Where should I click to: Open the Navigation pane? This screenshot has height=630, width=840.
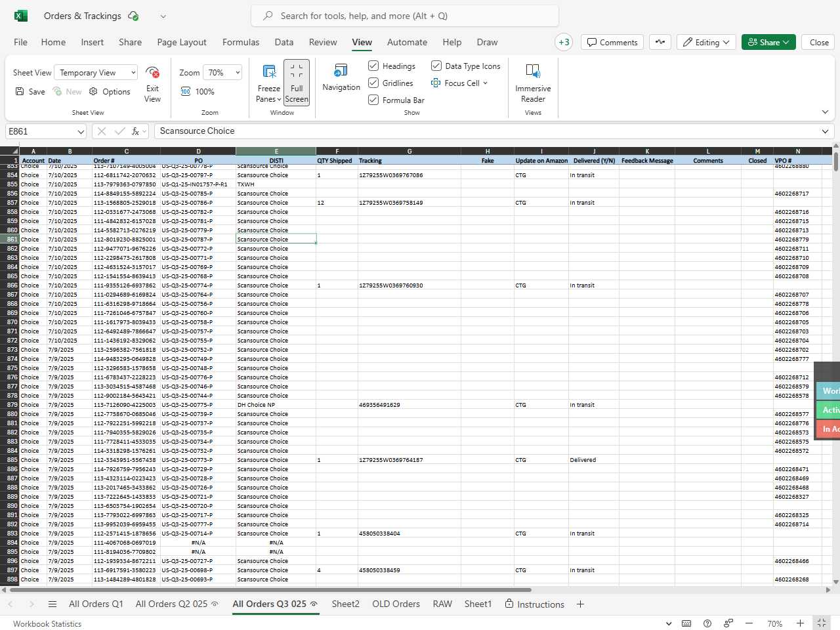click(341, 77)
